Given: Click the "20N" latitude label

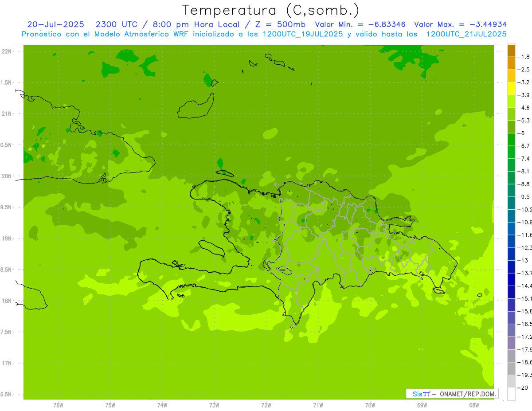Looking at the screenshot, I should 8,176.
